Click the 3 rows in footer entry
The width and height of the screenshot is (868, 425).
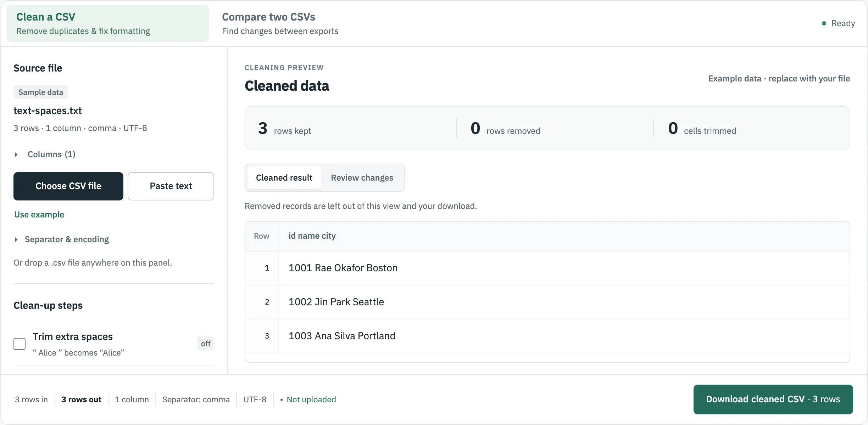[x=31, y=399]
